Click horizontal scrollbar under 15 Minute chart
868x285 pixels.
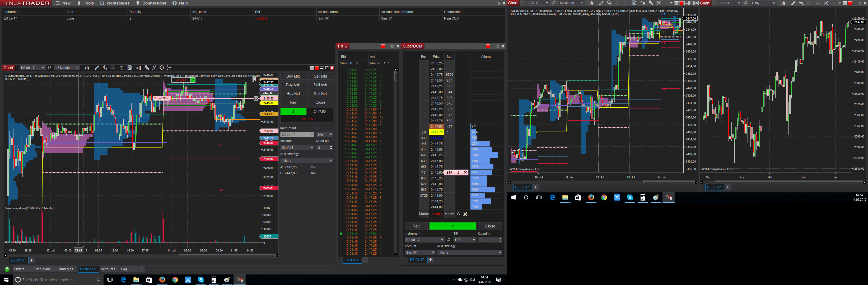[x=227, y=256]
